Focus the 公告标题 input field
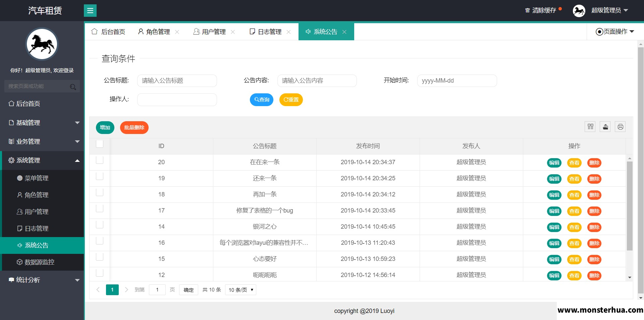The image size is (644, 320). (x=177, y=81)
